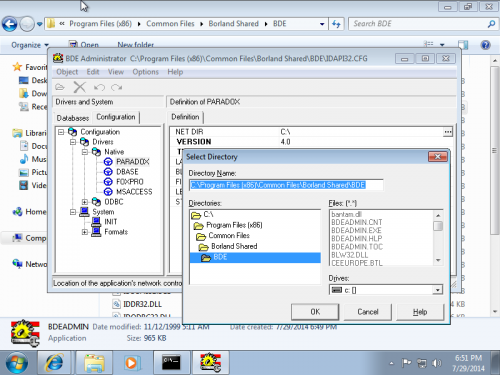The image size is (500, 375).
Task: Switch to the Databases tab
Action: click(x=73, y=118)
